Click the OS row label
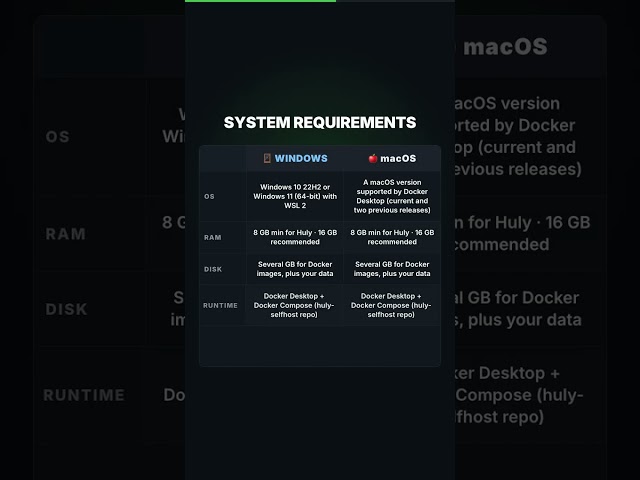 pos(209,196)
